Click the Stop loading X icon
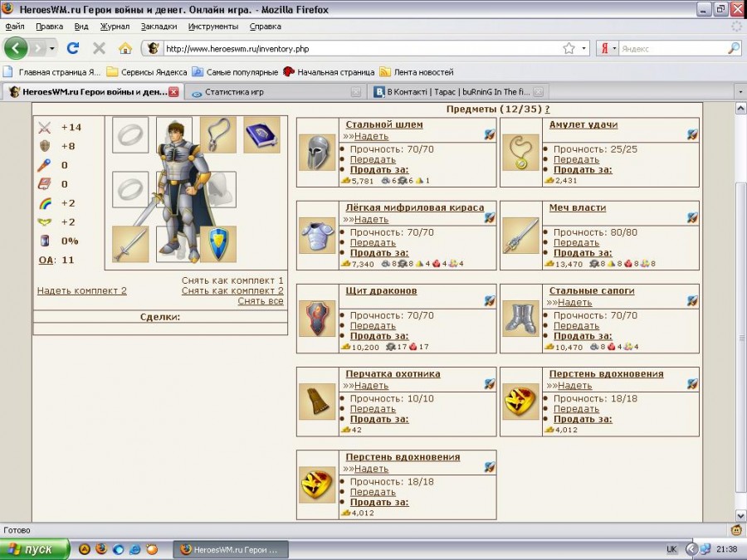The height and width of the screenshot is (560, 747). [x=99, y=48]
